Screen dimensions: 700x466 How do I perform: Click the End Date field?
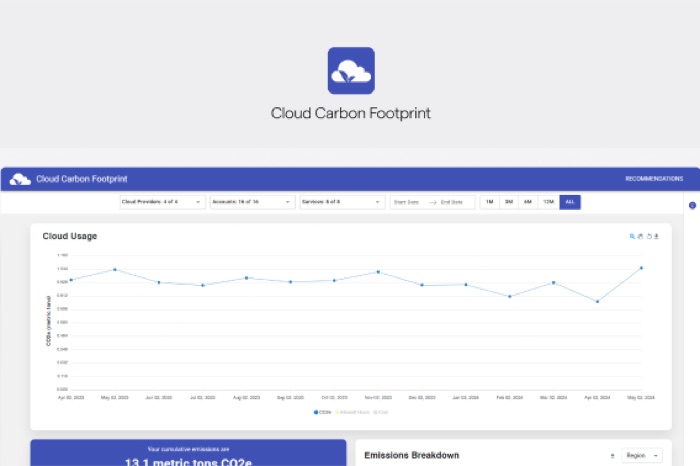(x=452, y=202)
